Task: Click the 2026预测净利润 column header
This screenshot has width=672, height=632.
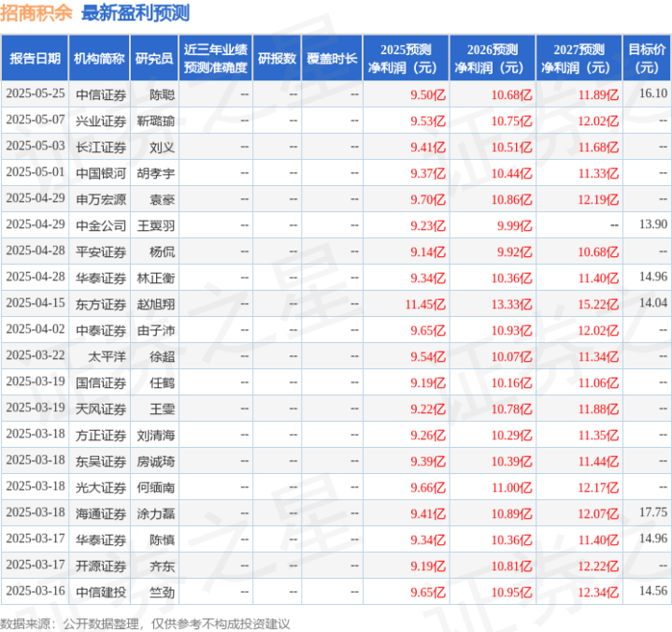Action: click(x=493, y=58)
